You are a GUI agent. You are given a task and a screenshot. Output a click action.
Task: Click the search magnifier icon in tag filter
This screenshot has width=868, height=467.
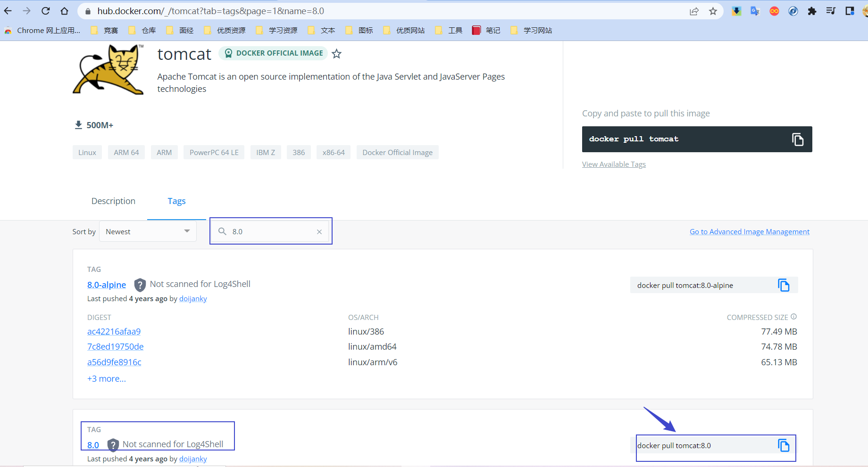point(222,231)
